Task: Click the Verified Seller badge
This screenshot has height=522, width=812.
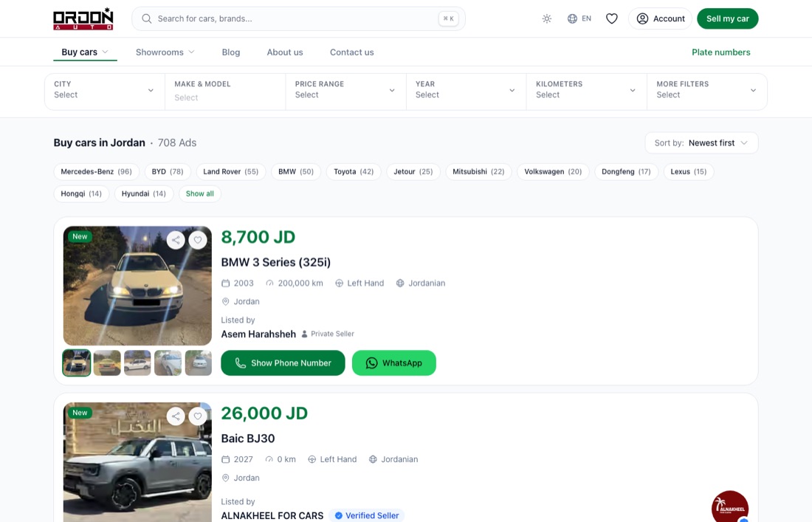Action: pyautogui.click(x=367, y=516)
